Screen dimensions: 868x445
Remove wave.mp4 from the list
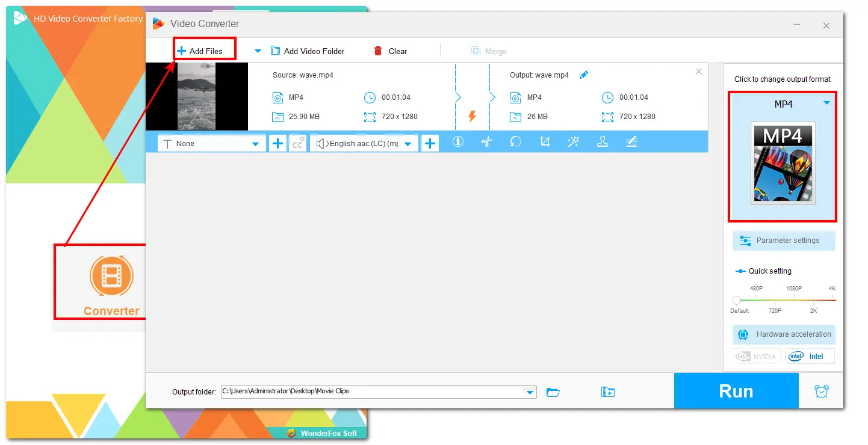(698, 72)
